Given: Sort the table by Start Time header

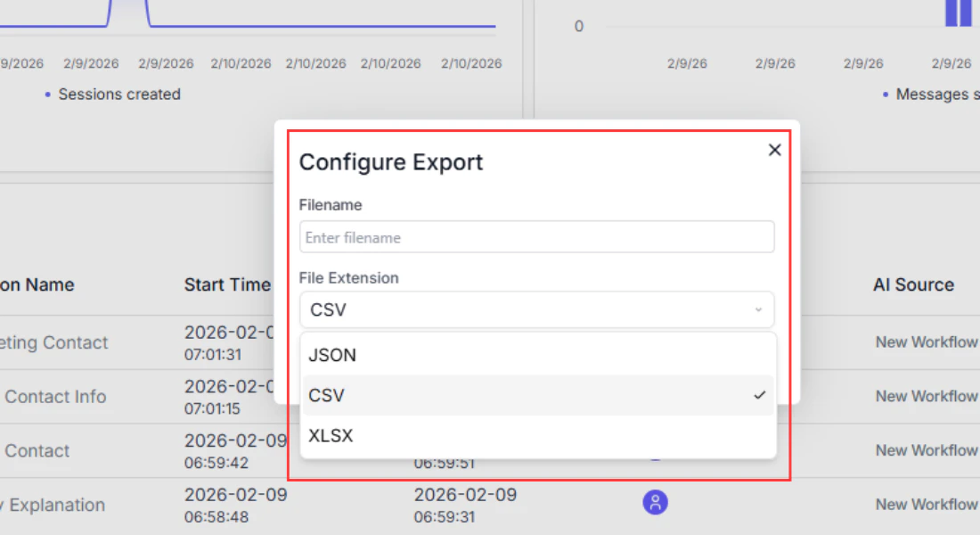Looking at the screenshot, I should (x=227, y=284).
